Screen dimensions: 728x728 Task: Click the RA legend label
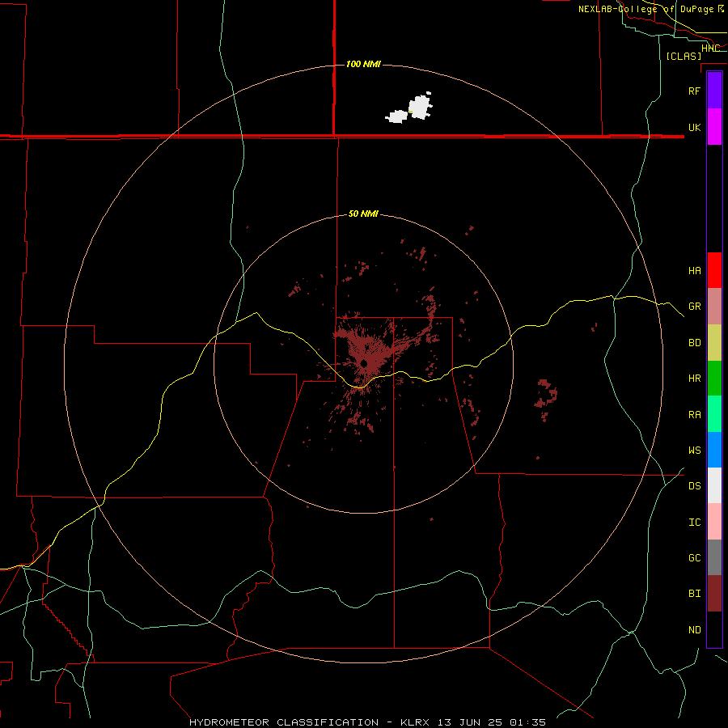[x=694, y=414]
